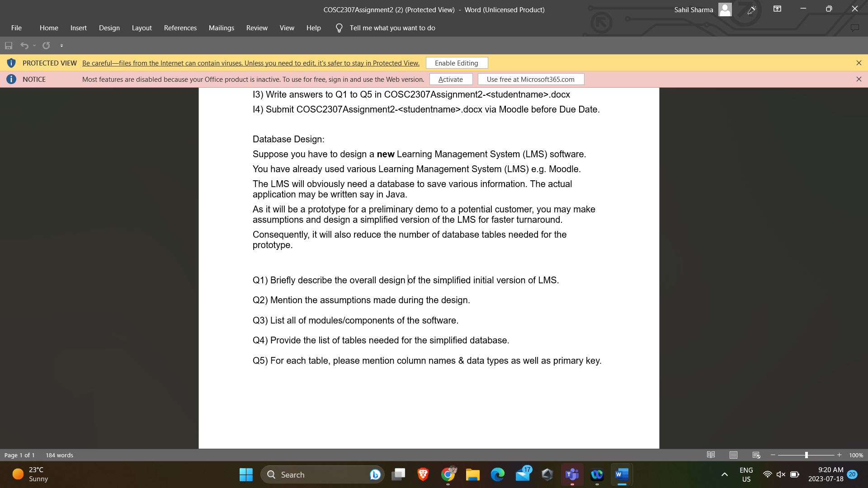Viewport: 868px width, 488px height.
Task: Click the Enable Editing button
Action: (x=456, y=63)
